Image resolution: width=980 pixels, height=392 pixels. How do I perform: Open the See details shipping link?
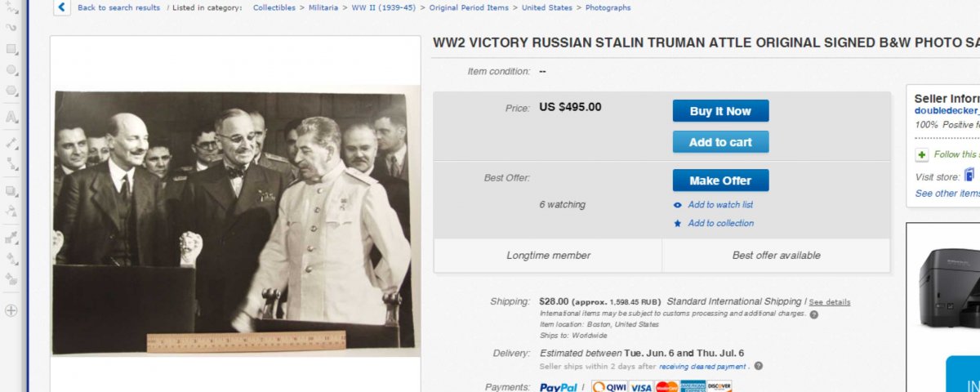tap(830, 302)
